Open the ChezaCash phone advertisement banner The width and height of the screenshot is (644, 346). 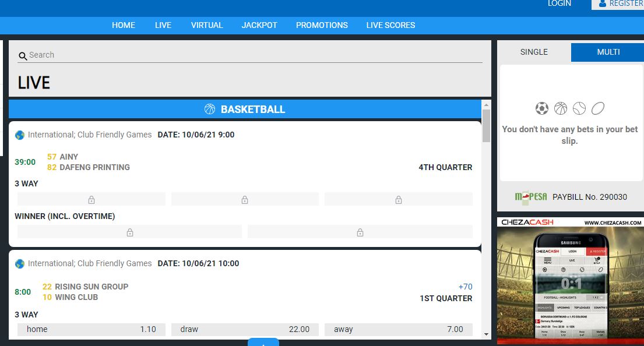[x=571, y=281]
